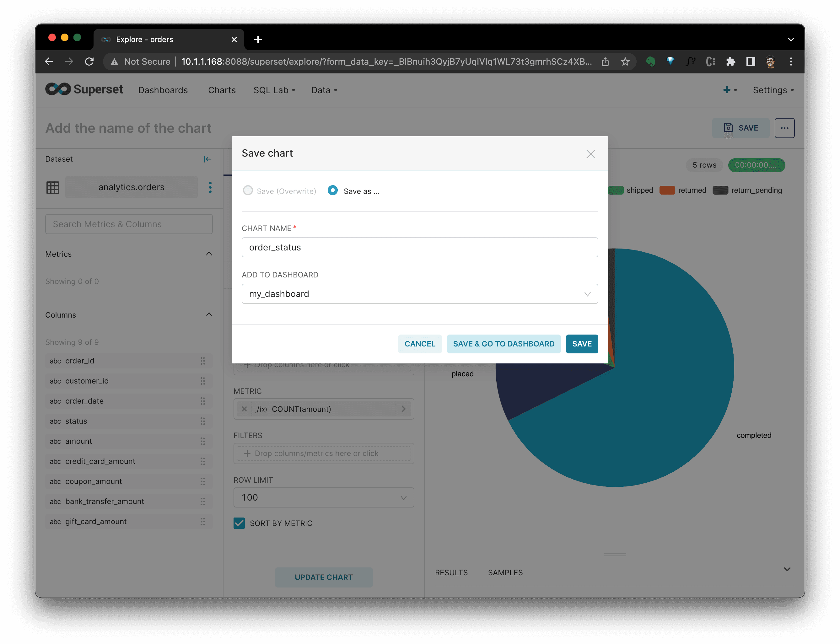The image size is (840, 644).
Task: Click the Cancel button
Action: click(x=419, y=344)
